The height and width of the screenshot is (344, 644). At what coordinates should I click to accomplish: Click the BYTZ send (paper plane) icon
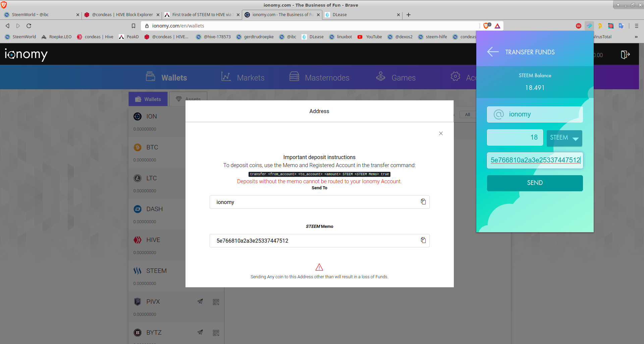pyautogui.click(x=200, y=332)
